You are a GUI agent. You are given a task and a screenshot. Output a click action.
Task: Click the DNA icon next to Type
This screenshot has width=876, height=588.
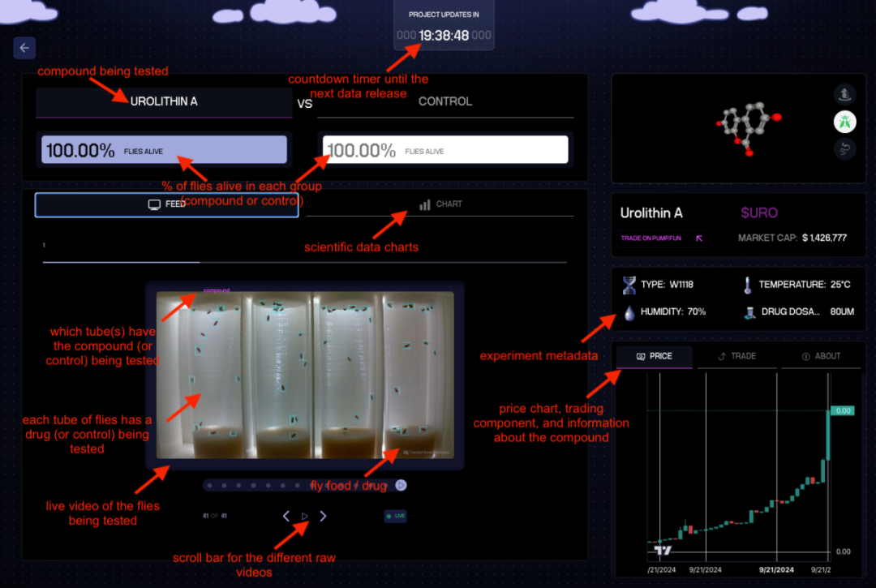point(629,285)
